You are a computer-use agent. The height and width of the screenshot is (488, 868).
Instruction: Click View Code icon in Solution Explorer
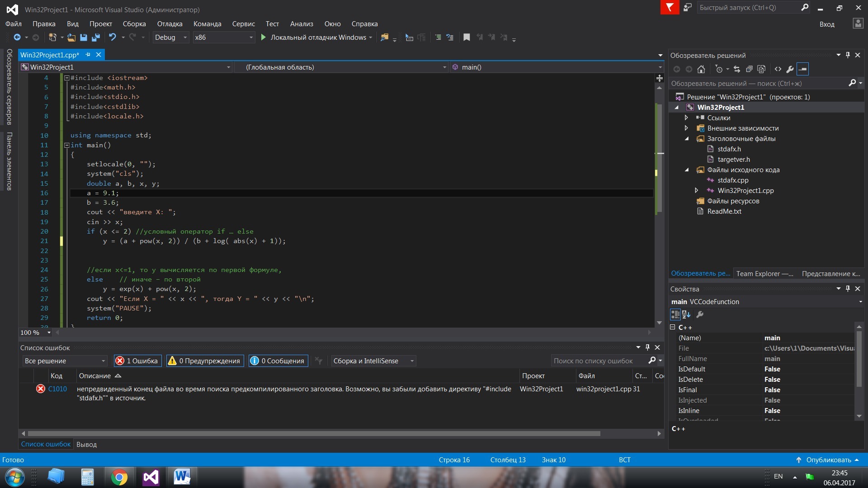click(x=778, y=69)
